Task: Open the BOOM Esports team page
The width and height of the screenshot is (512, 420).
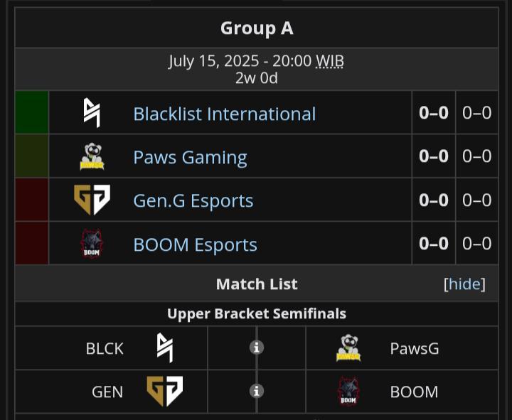Action: pos(196,244)
